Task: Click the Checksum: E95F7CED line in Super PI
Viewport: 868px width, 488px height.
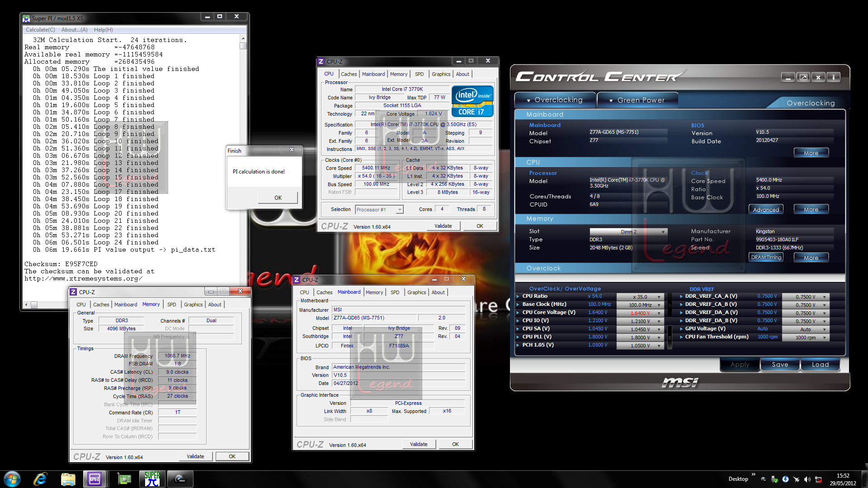Action: click(61, 264)
